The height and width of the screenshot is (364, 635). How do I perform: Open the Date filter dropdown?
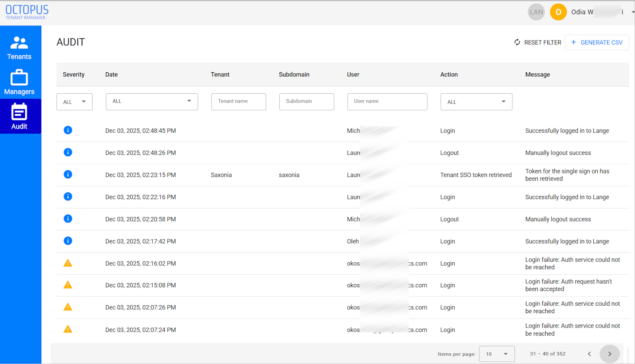pos(152,102)
